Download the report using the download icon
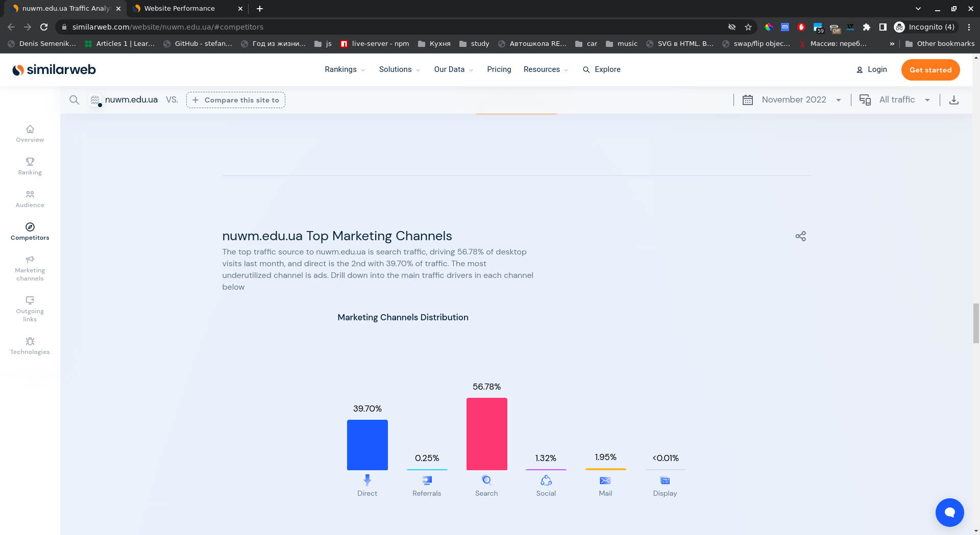Image resolution: width=980 pixels, height=535 pixels. [953, 100]
